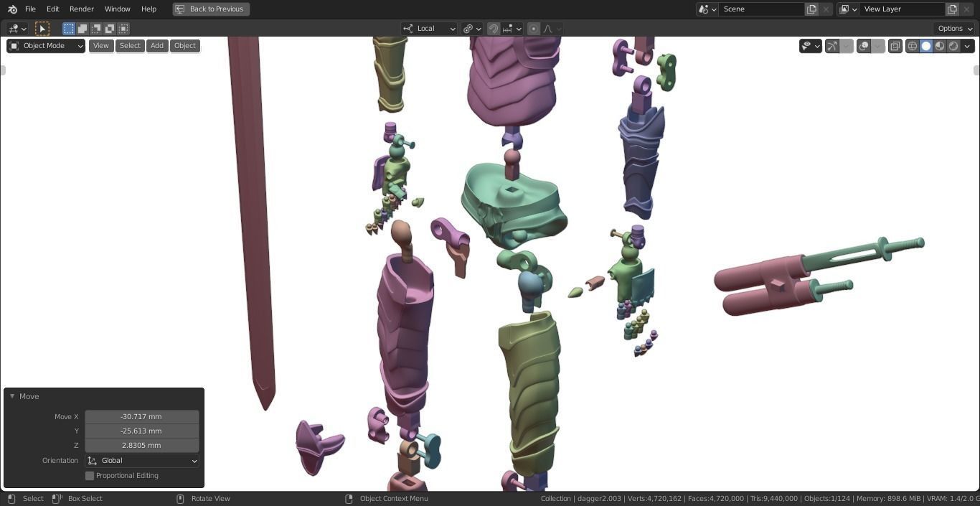Viewport: 980px width, 506px height.
Task: Click the 'Memory: 898.6 MiB' status bar entry
Action: pyautogui.click(x=888, y=499)
